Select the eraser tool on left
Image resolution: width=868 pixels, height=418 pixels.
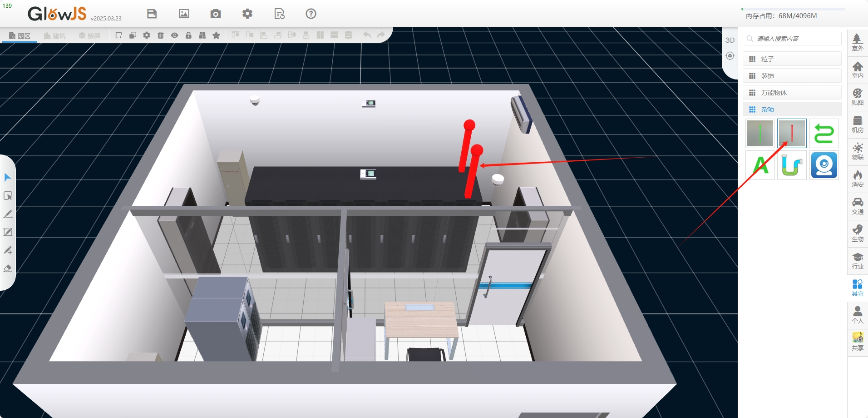click(x=8, y=269)
